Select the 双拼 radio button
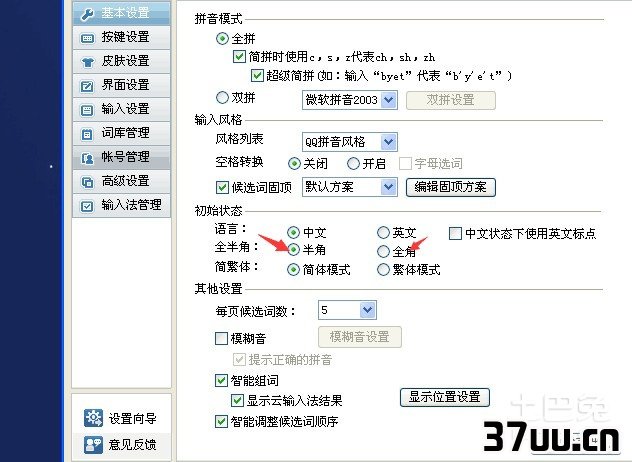This screenshot has height=462, width=632. pos(222,97)
